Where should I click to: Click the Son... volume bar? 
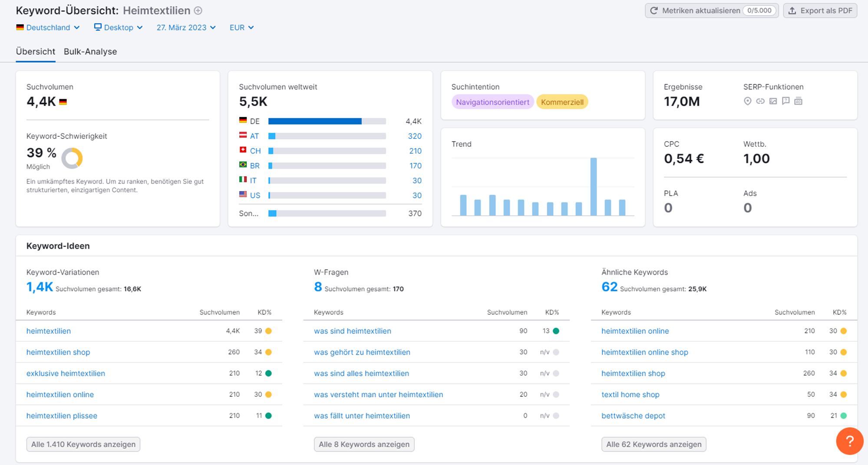click(x=327, y=213)
